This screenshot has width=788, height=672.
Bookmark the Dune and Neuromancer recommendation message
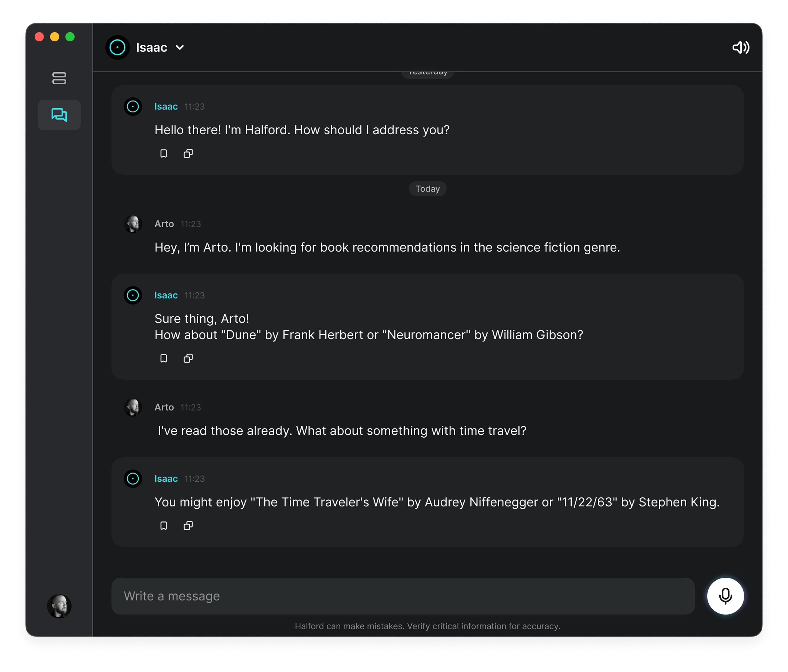pos(163,358)
